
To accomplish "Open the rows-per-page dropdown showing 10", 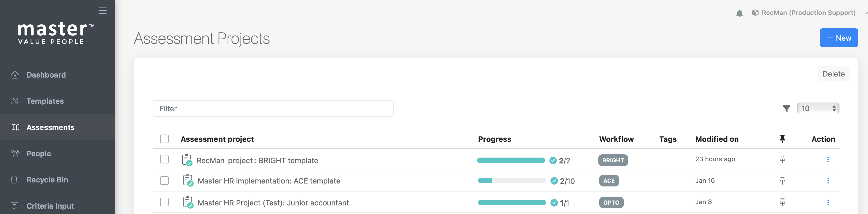I will pyautogui.click(x=818, y=108).
